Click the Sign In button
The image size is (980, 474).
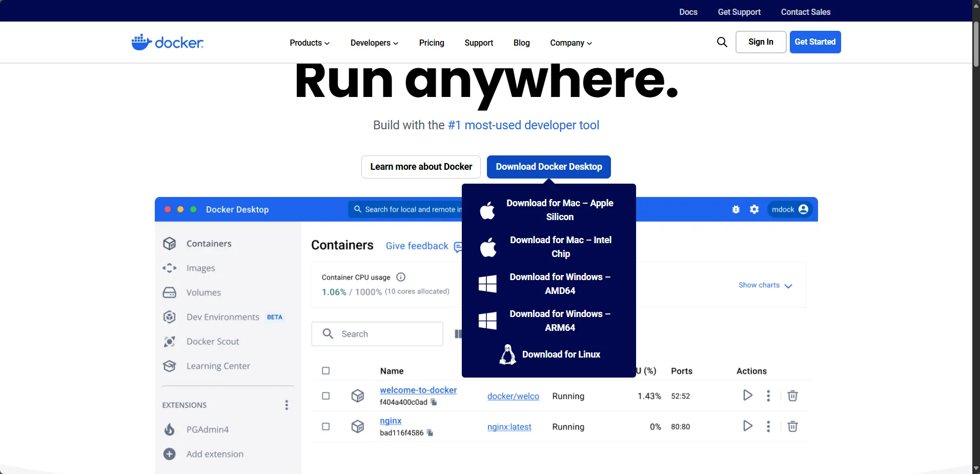(x=761, y=42)
